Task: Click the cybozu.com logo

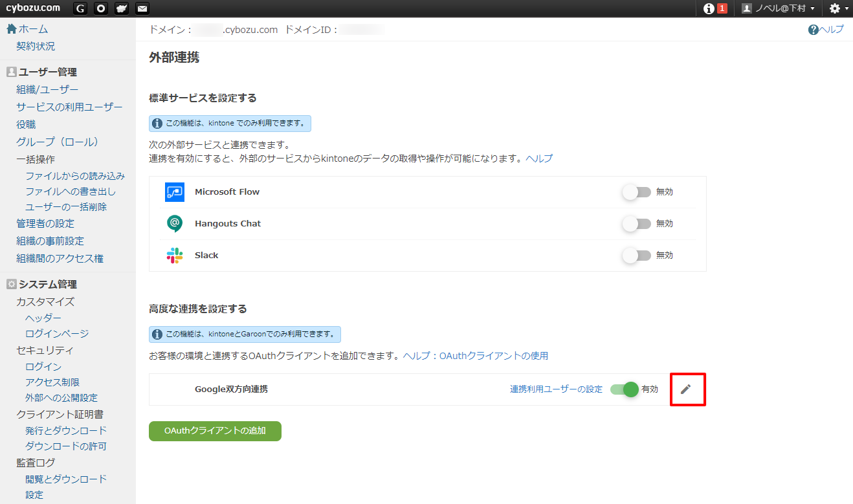Action: pyautogui.click(x=33, y=8)
